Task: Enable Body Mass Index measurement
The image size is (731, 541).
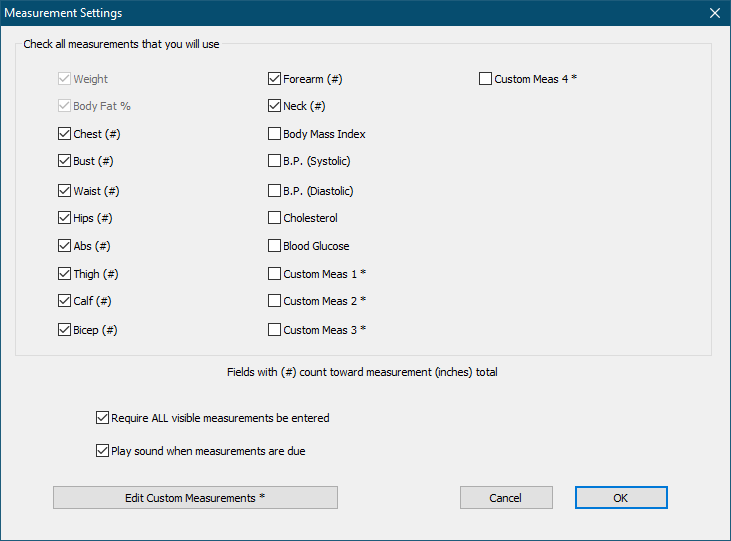Action: click(x=275, y=134)
